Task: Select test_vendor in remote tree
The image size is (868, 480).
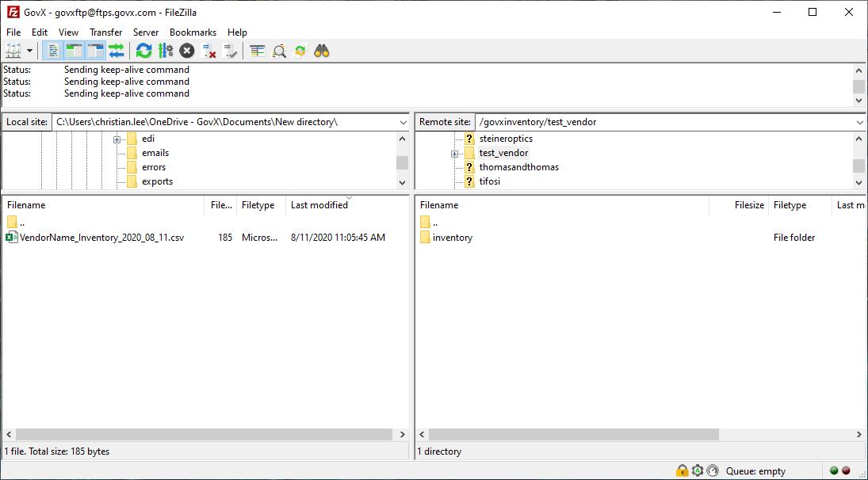Action: pos(503,153)
